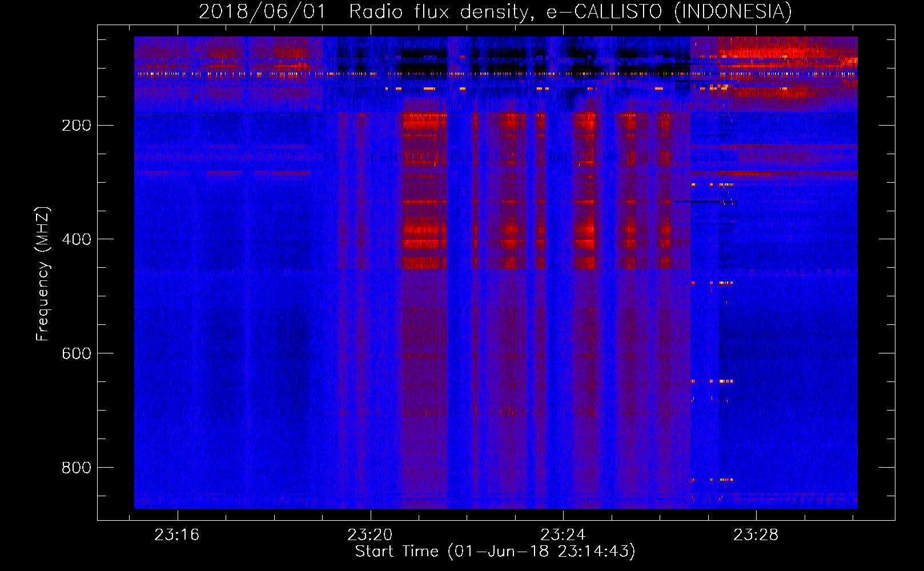
Task: Click the 23:16 time tick label
Action: point(177,535)
